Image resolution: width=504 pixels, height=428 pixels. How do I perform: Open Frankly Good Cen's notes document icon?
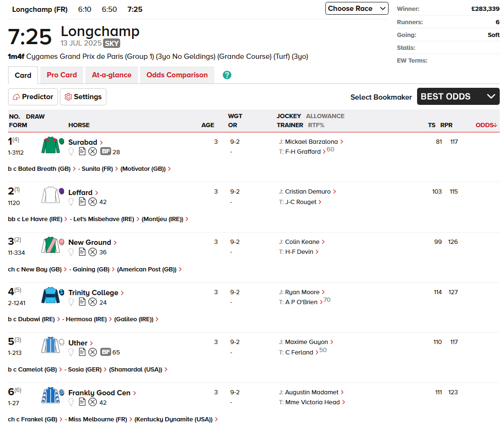click(x=82, y=402)
